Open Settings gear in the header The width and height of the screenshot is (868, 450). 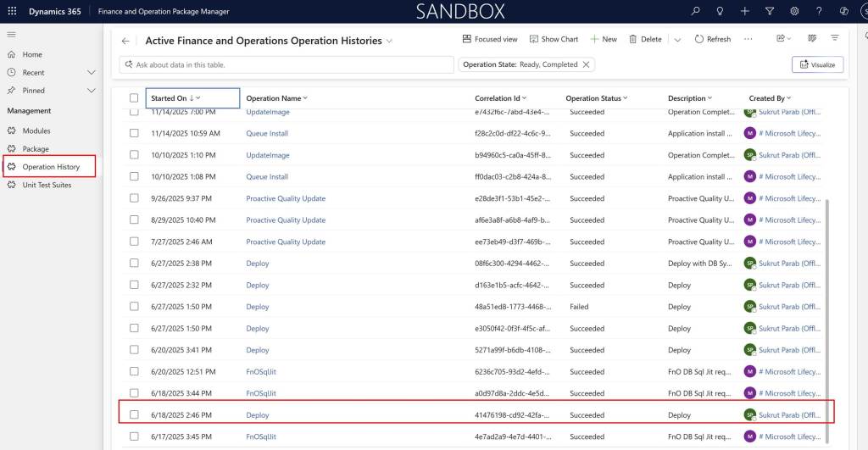pyautogui.click(x=794, y=11)
